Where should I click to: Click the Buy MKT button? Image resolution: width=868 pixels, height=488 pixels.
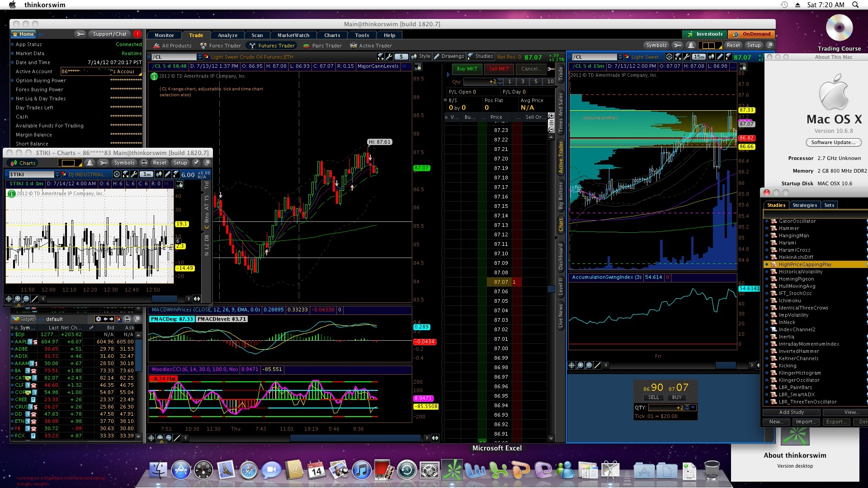pyautogui.click(x=467, y=69)
